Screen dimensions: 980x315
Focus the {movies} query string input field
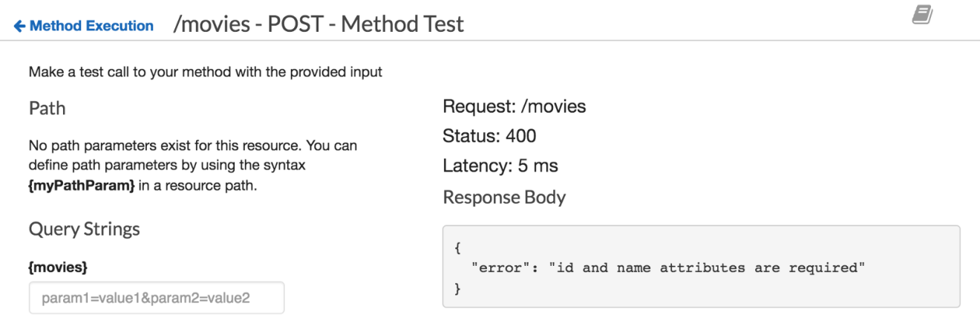pos(157,298)
